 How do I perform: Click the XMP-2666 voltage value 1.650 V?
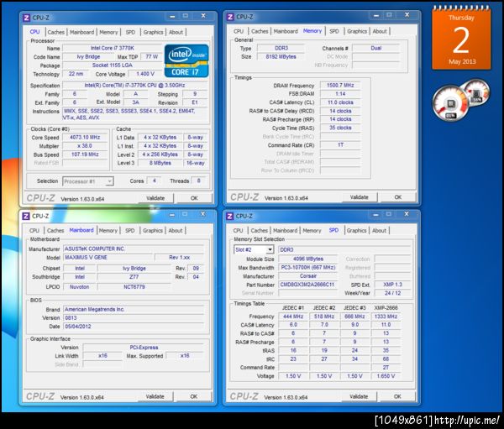point(386,376)
